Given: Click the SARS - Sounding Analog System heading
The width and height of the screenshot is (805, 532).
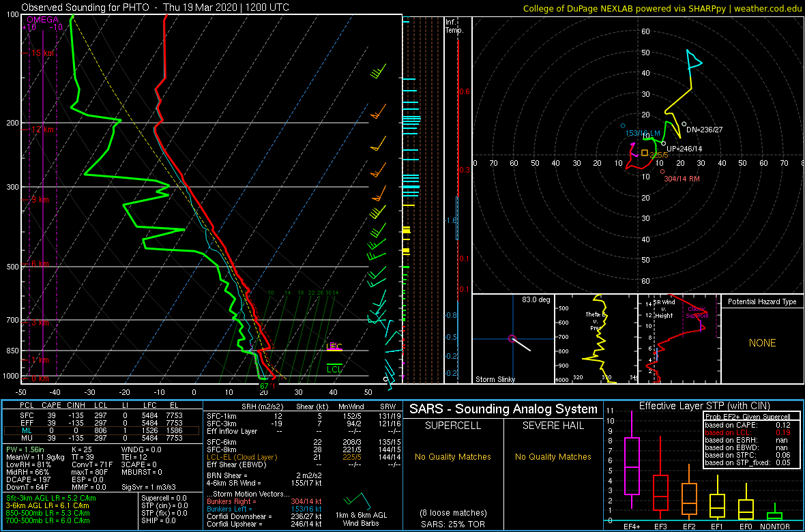Looking at the screenshot, I should coord(503,409).
